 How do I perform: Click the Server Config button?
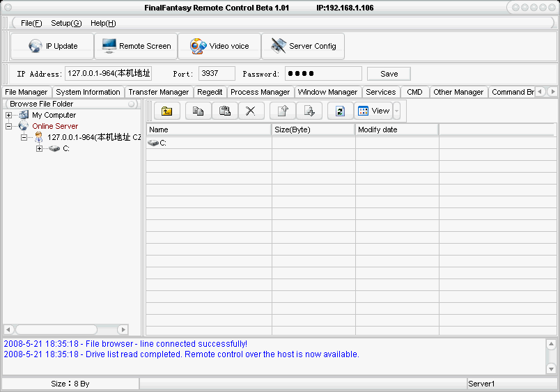[x=303, y=46]
